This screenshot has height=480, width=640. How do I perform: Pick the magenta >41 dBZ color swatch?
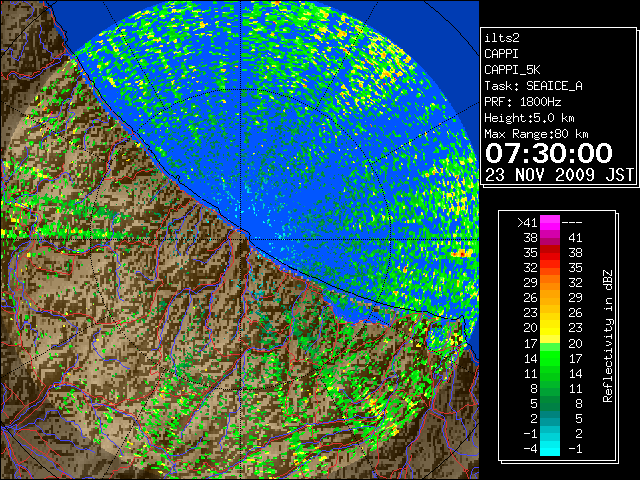point(550,223)
